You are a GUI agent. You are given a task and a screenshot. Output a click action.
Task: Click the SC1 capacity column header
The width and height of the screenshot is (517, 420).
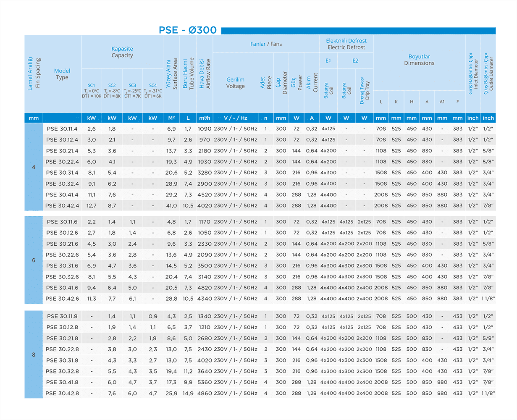92,91
